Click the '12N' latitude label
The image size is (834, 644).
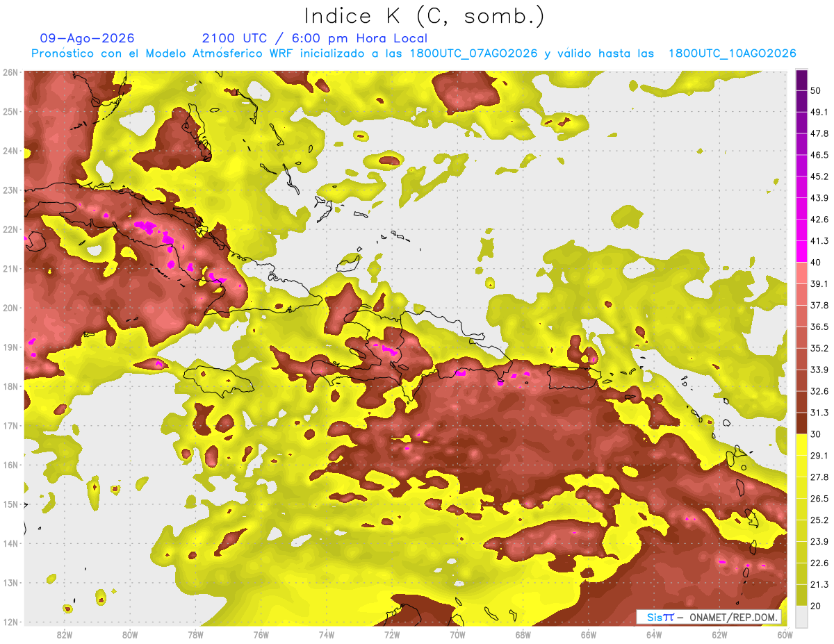(x=10, y=622)
